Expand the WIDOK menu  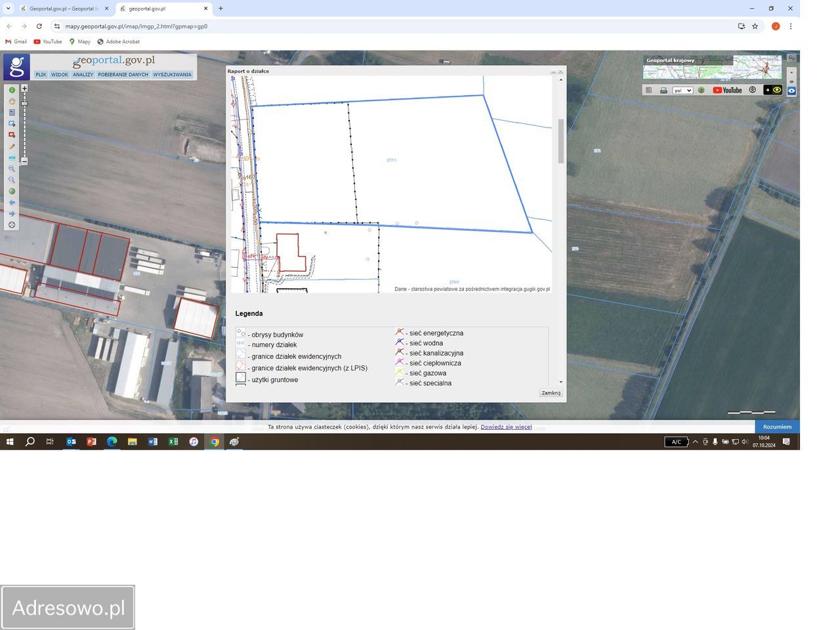(x=60, y=75)
